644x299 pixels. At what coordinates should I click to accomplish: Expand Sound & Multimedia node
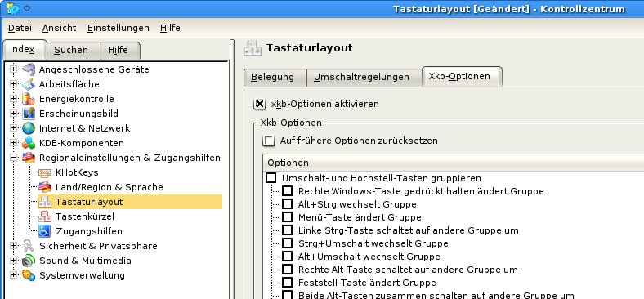14,261
